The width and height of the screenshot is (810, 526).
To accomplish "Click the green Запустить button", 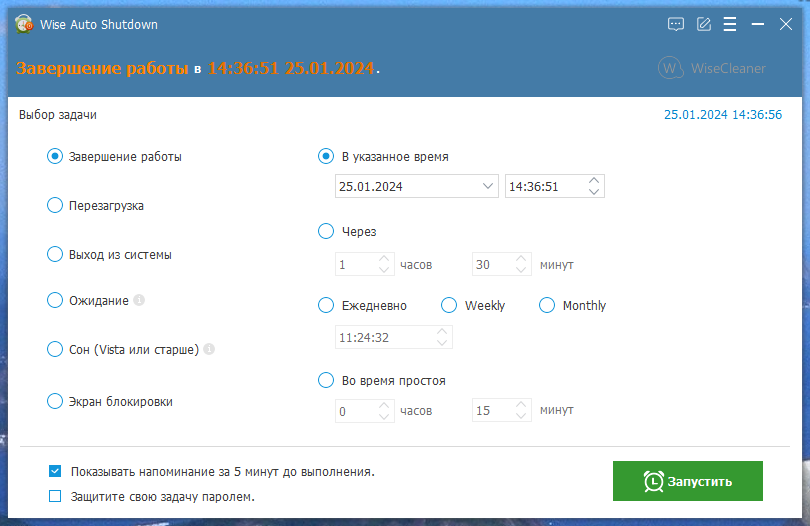I will (x=688, y=481).
